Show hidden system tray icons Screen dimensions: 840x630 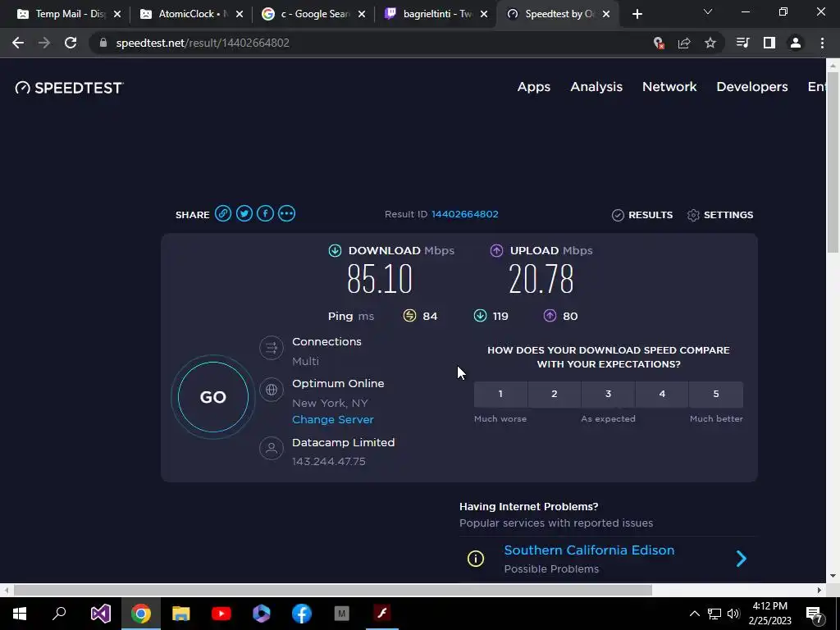tap(694, 614)
